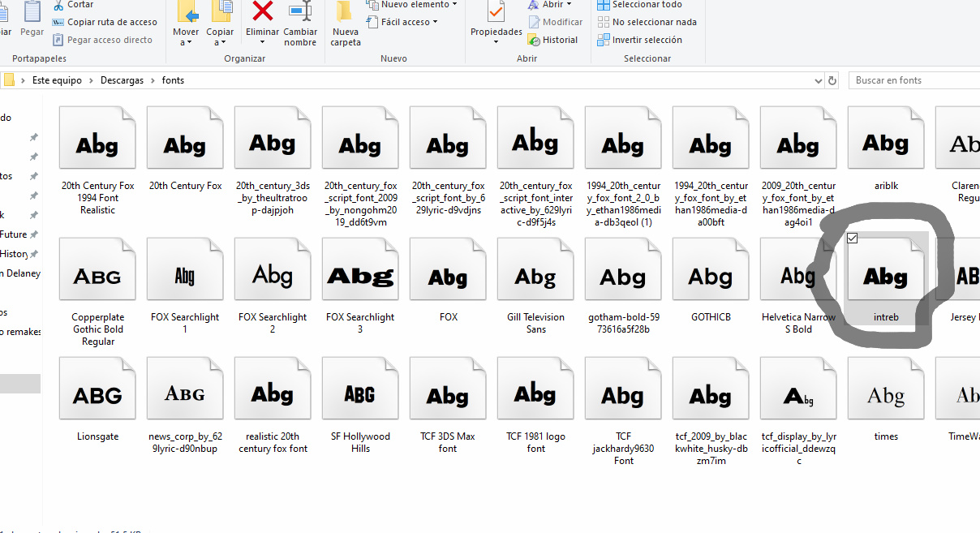Expand the chevron after Descargas in path
This screenshot has height=533, width=980.
click(153, 80)
